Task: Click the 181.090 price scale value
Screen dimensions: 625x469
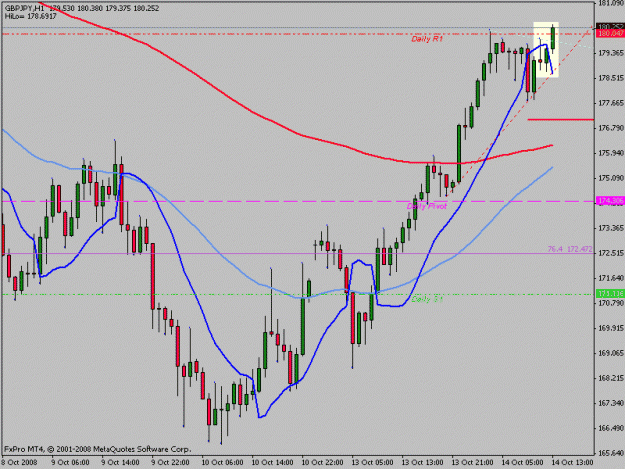Action: pos(611,3)
